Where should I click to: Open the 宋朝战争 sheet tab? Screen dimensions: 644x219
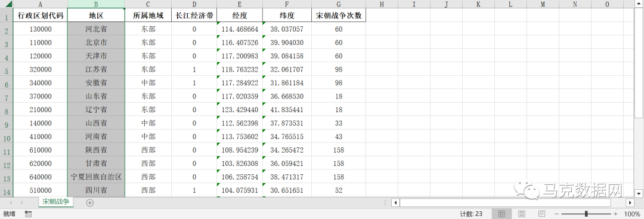pos(56,202)
